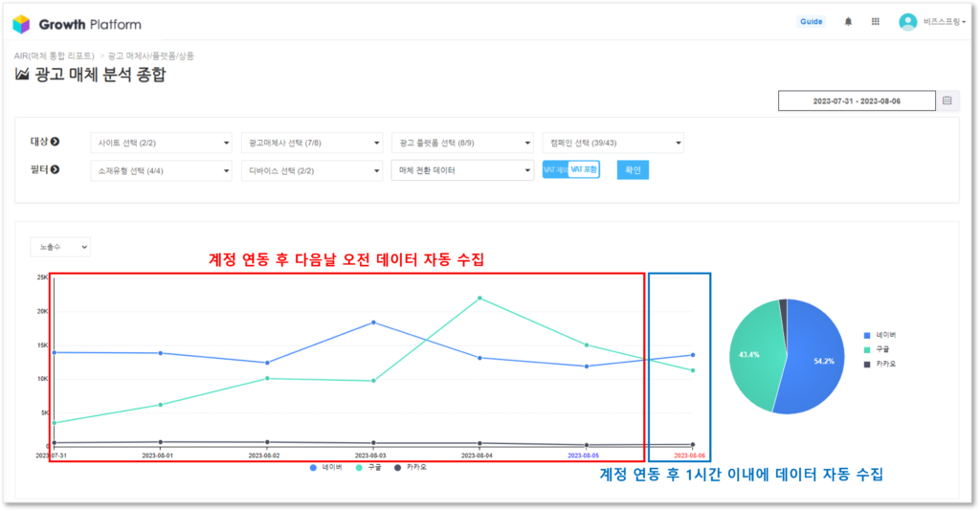Screen dimensions: 980x511
Task: Click the date range field 2023-07-31 - 2023-08-06
Action: [x=857, y=101]
